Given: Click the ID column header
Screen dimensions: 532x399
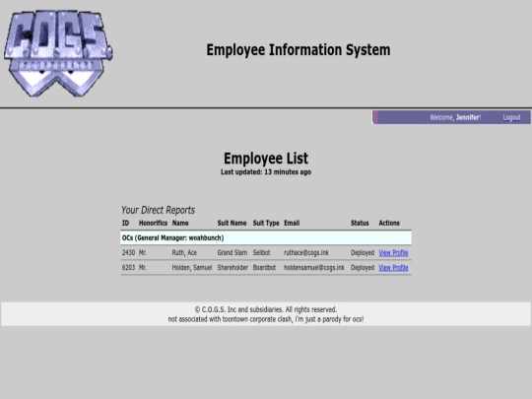Looking at the screenshot, I should (x=125, y=223).
